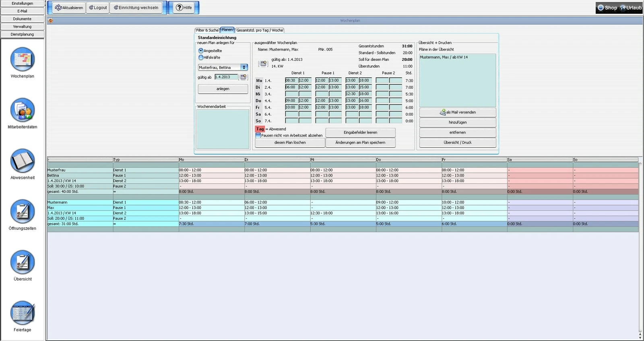Image resolution: width=644 pixels, height=341 pixels.
Task: Open the E-Mail menu
Action: tap(22, 11)
